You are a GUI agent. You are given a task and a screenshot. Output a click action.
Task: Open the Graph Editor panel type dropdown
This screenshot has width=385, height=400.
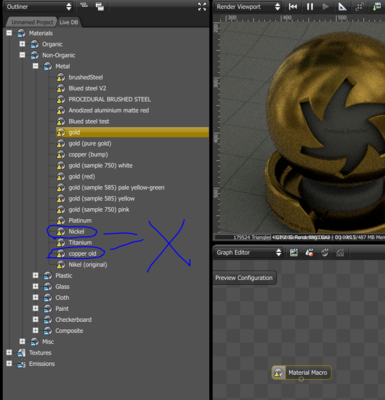point(248,253)
